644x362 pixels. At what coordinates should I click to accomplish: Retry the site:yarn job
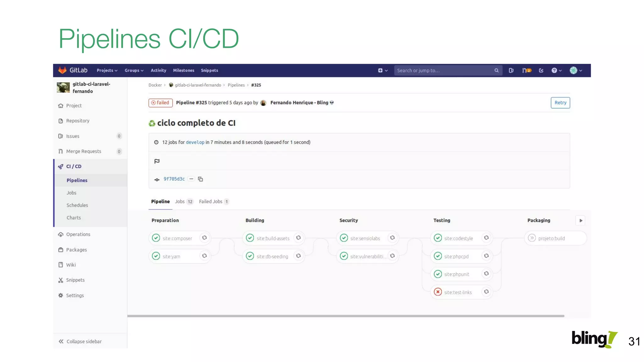pyautogui.click(x=204, y=256)
